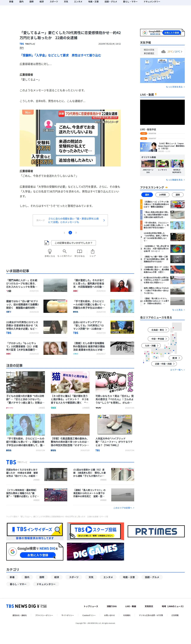Screen dimensions: 191x644
Task: Open エリア一覧へ link
Action: [177, 370]
